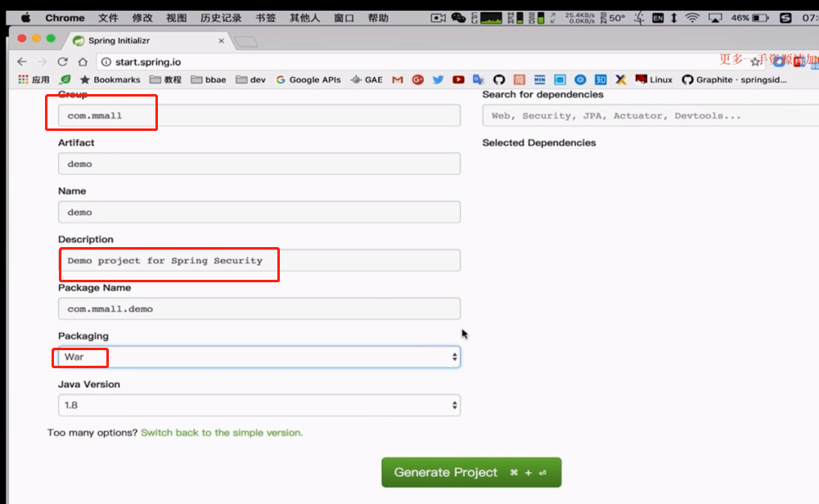
Task: Go to the home page icon
Action: pyautogui.click(x=83, y=61)
